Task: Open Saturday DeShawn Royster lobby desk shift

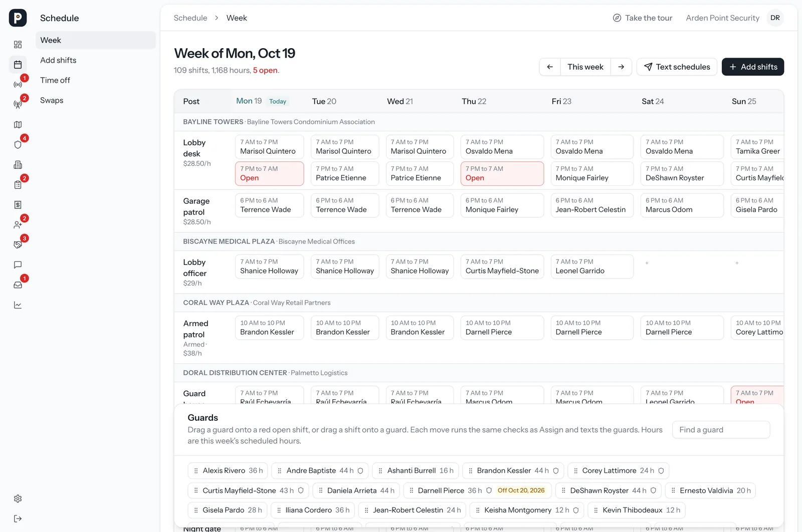Action: point(682,173)
